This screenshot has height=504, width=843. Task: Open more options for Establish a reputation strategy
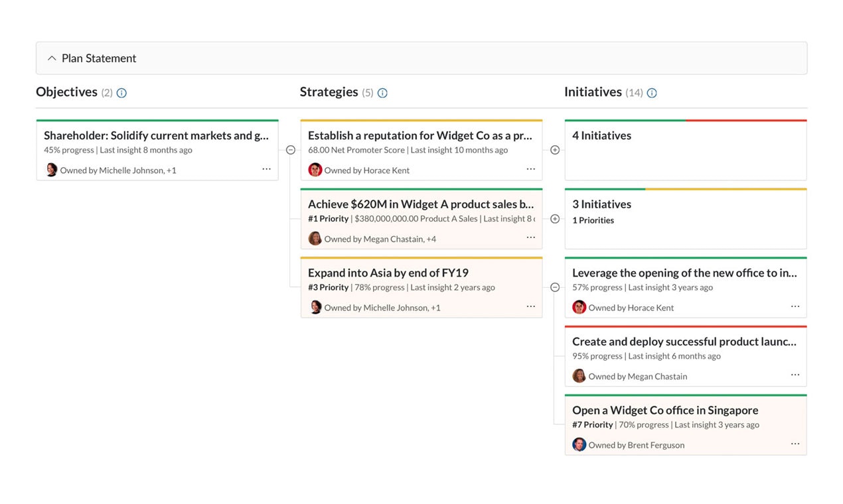point(530,169)
